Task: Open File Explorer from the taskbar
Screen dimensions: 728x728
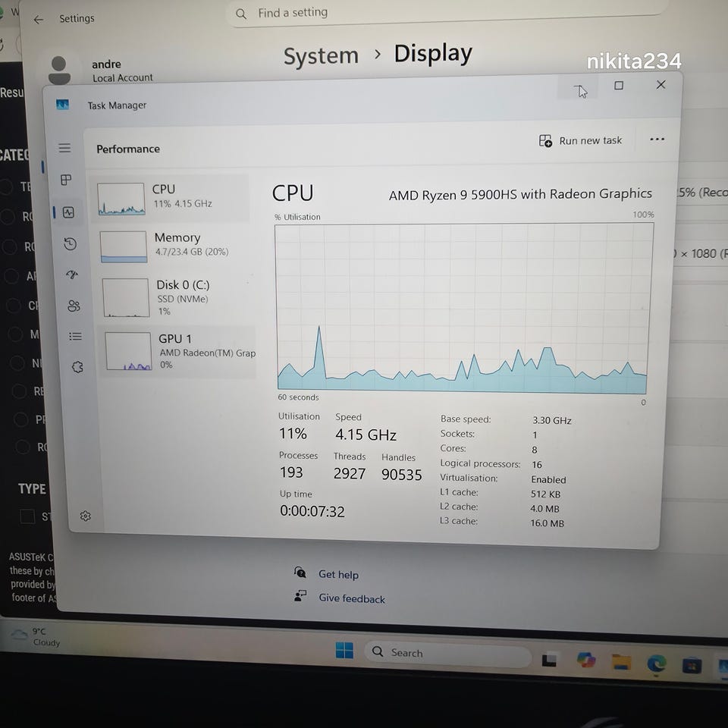Action: click(x=621, y=663)
